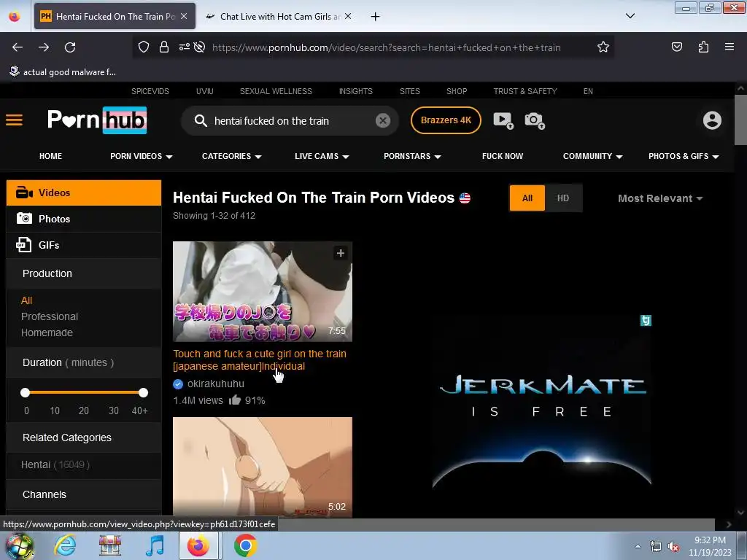Filter production by Homemade
This screenshot has width=747, height=560.
tap(47, 332)
